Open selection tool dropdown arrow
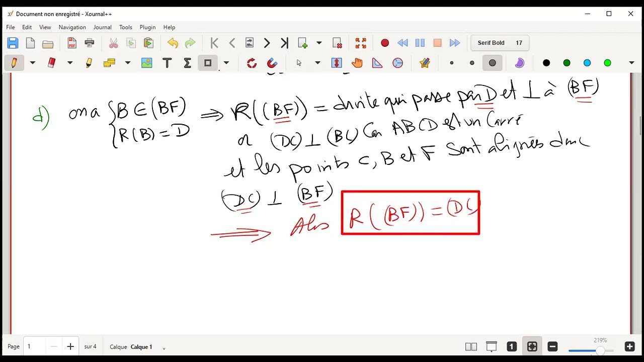 point(317,63)
